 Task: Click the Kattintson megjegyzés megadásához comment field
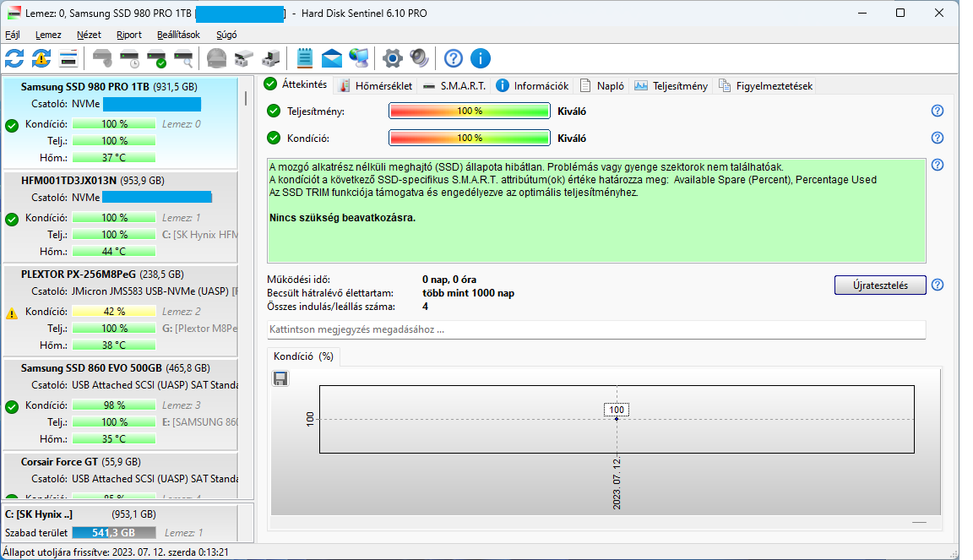[x=595, y=329]
